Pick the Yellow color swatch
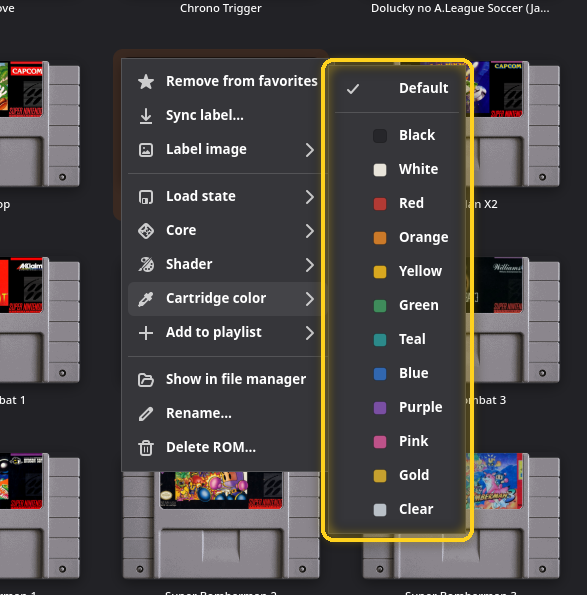The height and width of the screenshot is (595, 587). click(380, 272)
